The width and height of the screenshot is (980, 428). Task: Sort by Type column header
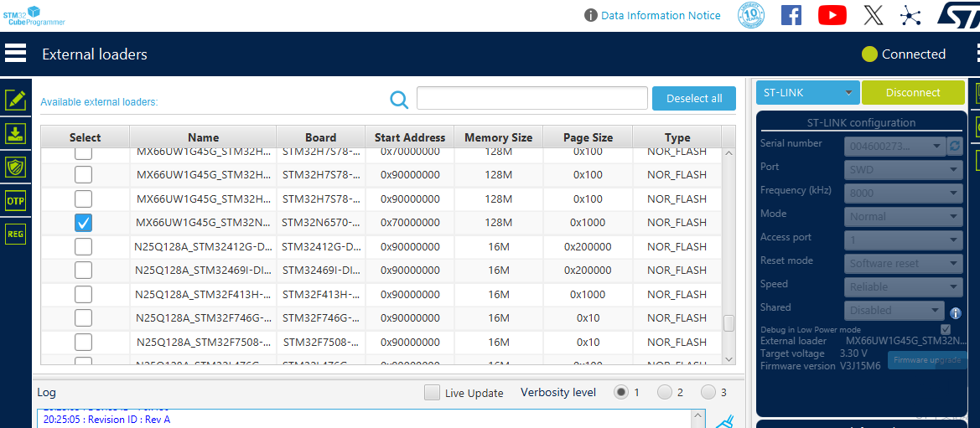(x=677, y=137)
